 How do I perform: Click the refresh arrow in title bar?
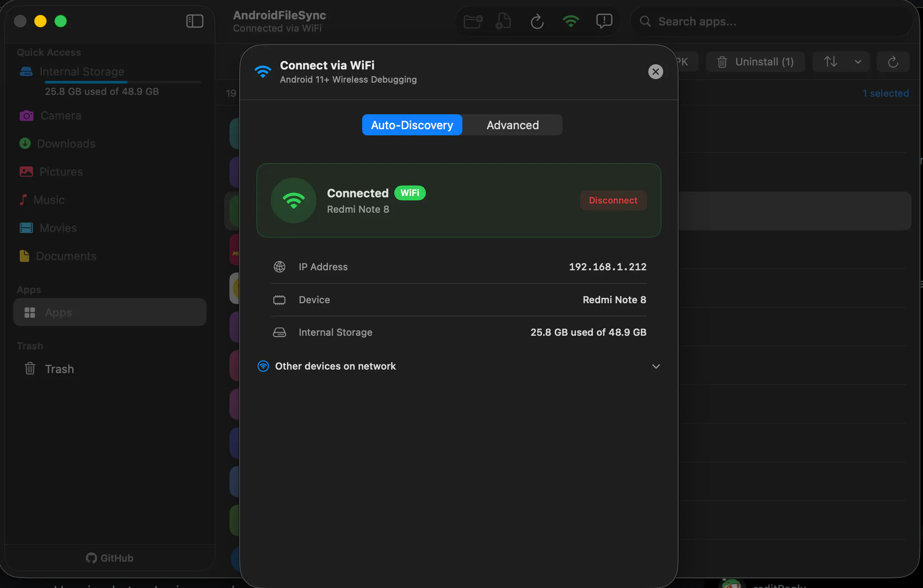537,21
